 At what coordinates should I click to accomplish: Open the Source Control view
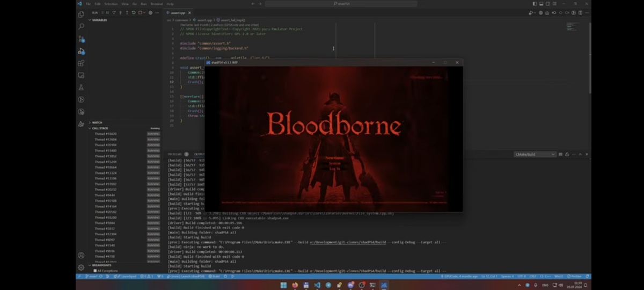[81, 39]
